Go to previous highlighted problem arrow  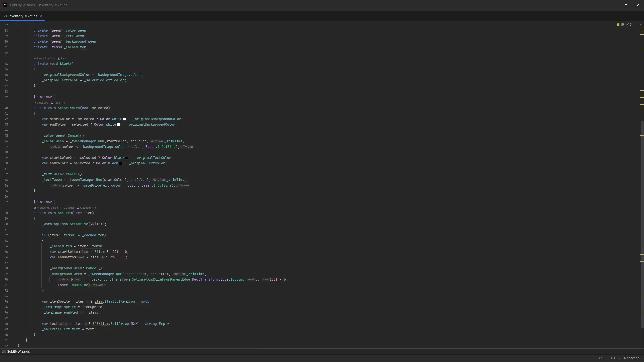(635, 25)
